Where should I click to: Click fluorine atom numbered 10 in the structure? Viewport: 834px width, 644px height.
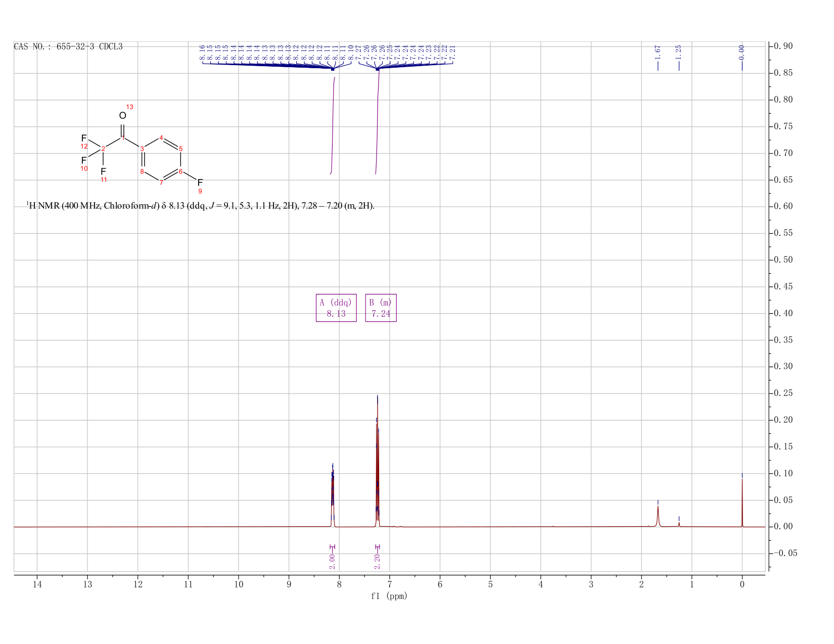(84, 160)
